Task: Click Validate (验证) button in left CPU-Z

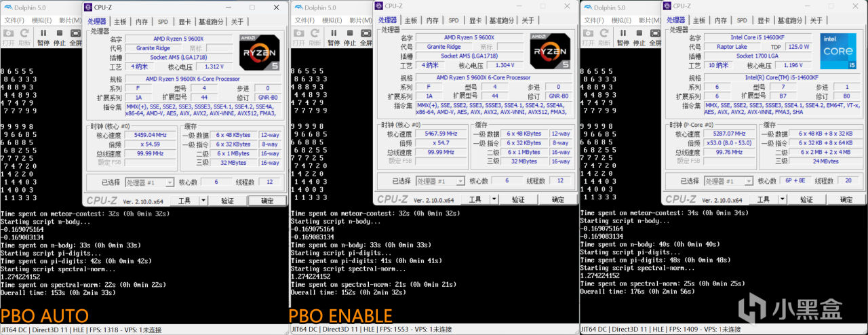Action: click(x=227, y=201)
